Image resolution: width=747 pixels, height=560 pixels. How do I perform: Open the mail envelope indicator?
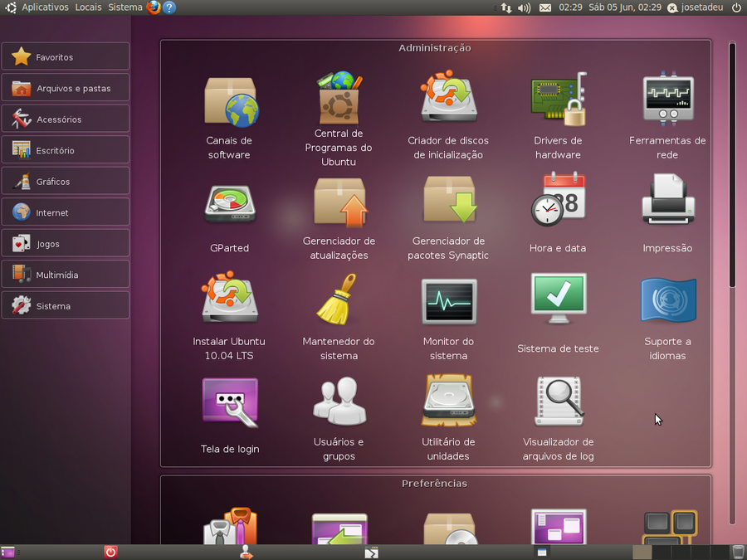(x=545, y=7)
